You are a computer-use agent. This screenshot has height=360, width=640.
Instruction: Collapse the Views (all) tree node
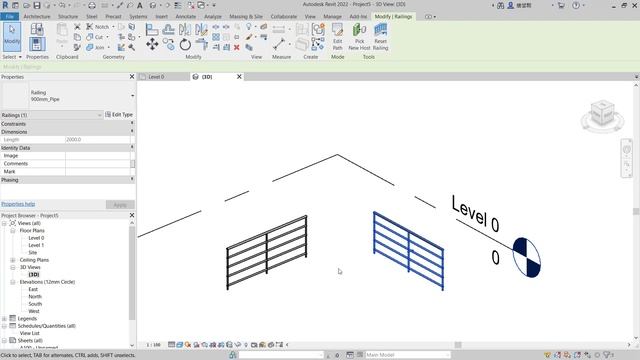click(x=4, y=223)
